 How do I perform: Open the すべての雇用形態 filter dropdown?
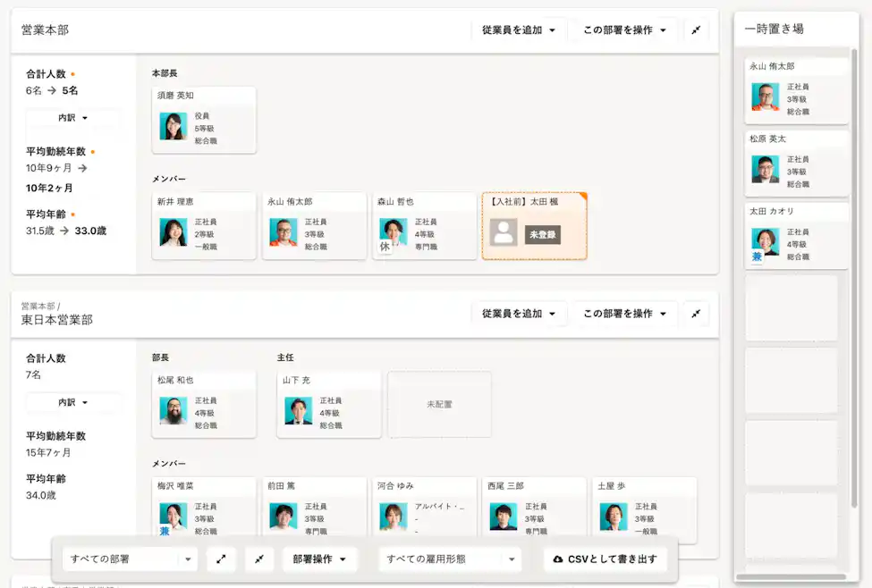[448, 559]
